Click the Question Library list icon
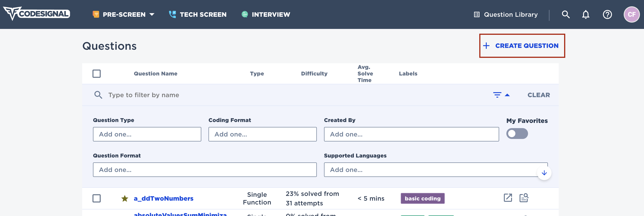Image resolution: width=644 pixels, height=216 pixels. pos(477,14)
